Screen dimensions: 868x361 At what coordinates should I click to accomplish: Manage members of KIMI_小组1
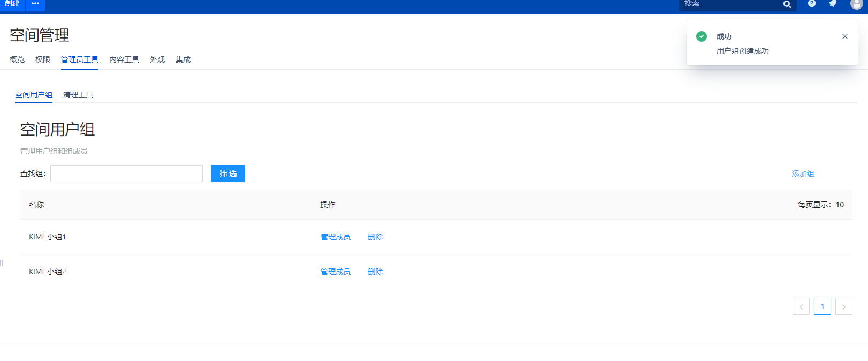(x=336, y=237)
